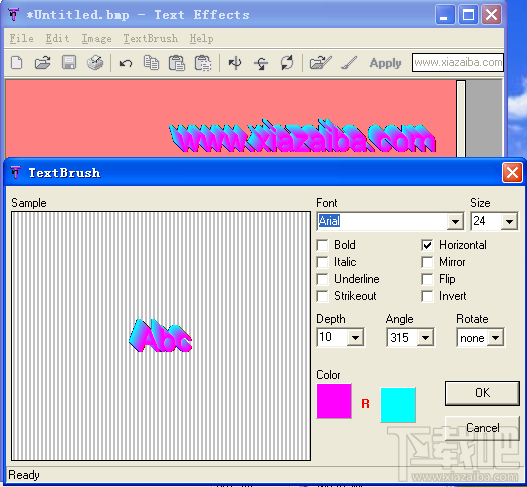Open the Font dropdown arrow

coord(455,221)
